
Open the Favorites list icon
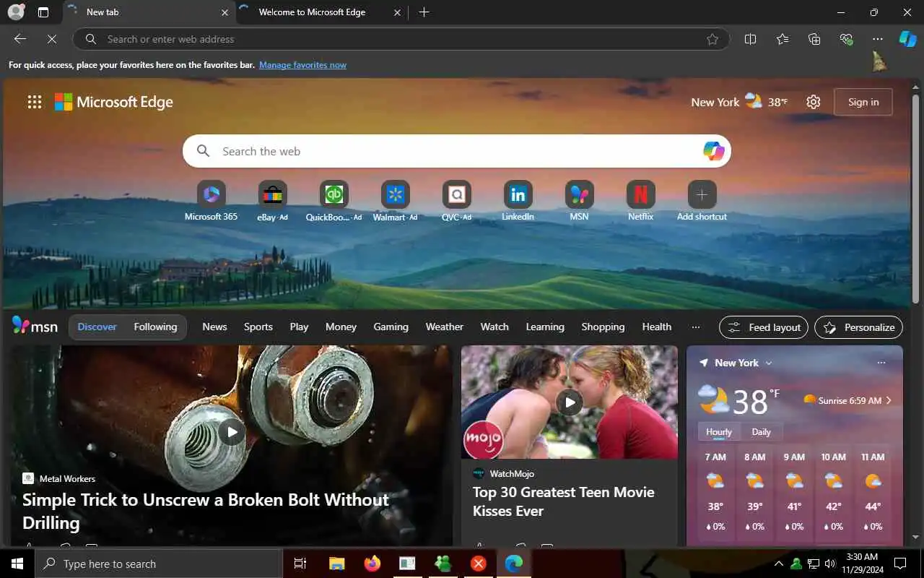[x=783, y=39]
